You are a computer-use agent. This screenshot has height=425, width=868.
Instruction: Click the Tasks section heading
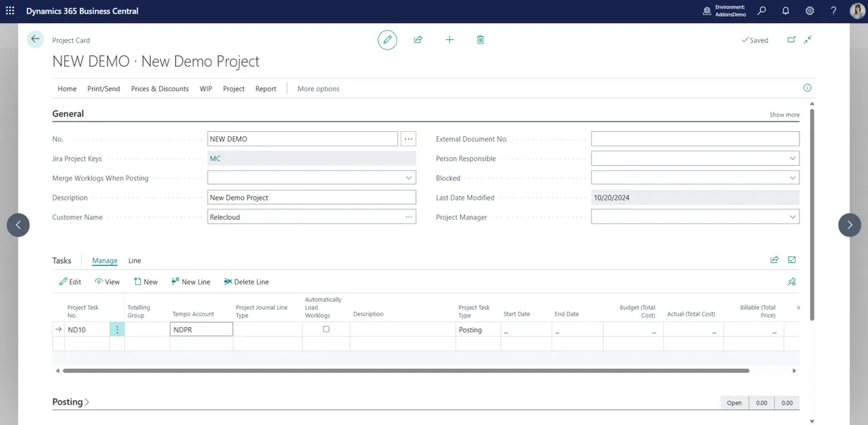(61, 261)
